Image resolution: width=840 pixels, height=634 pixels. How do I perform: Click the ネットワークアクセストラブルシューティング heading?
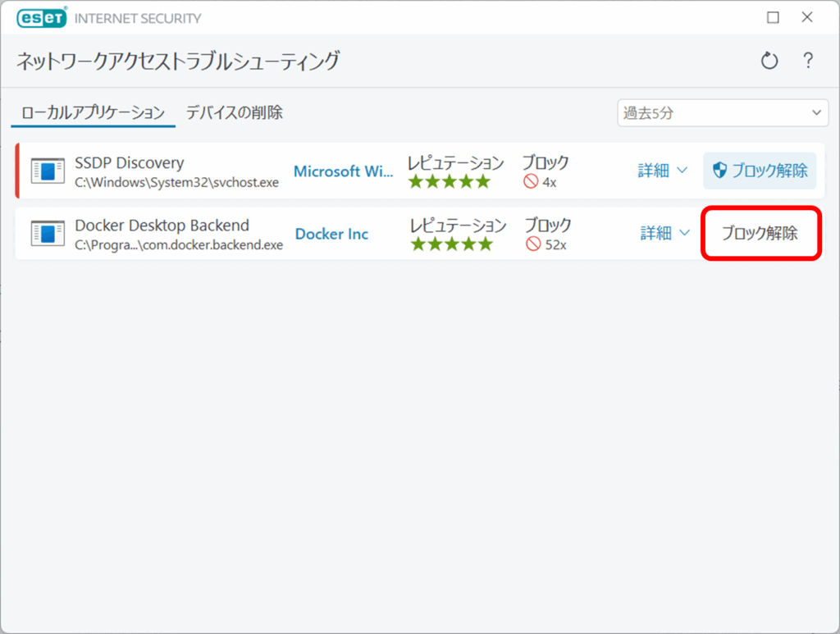coord(178,61)
